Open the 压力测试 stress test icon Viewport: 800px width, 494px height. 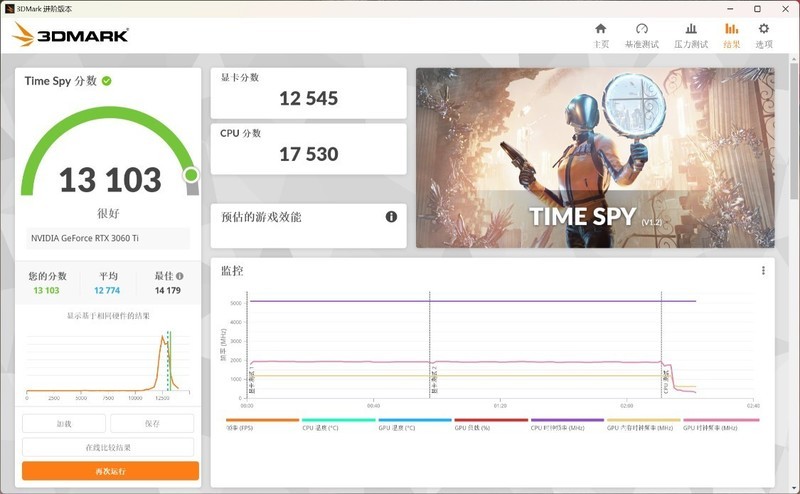tap(691, 29)
